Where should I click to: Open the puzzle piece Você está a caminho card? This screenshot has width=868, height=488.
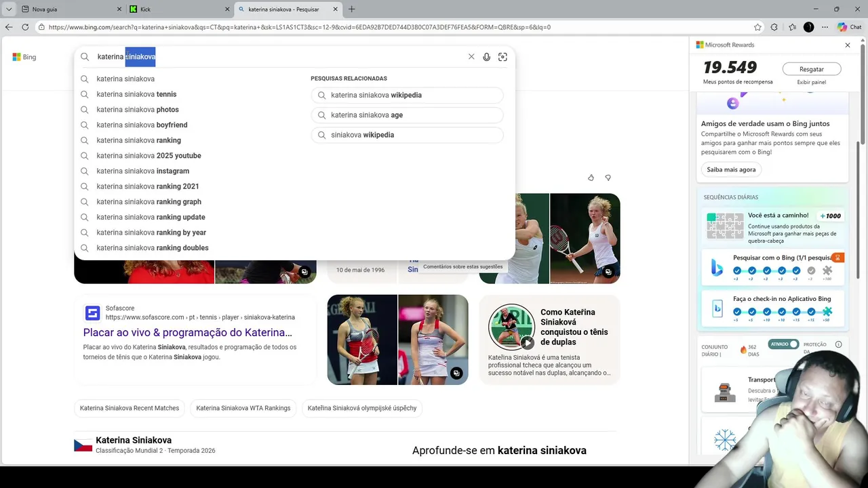(774, 226)
